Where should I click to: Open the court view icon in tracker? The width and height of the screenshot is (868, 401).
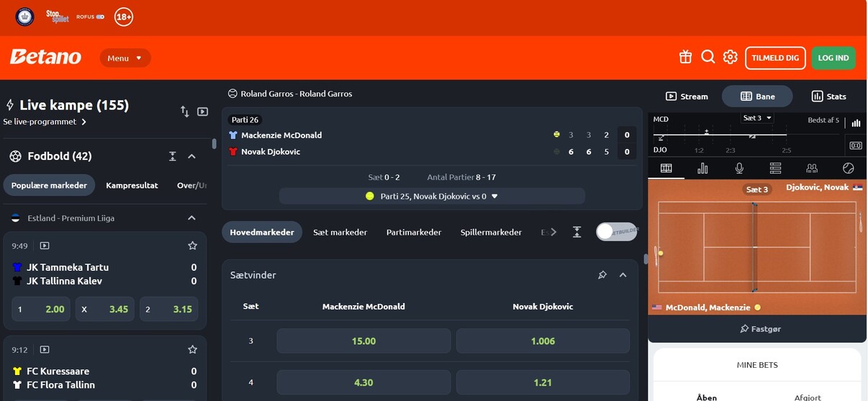pyautogui.click(x=666, y=168)
